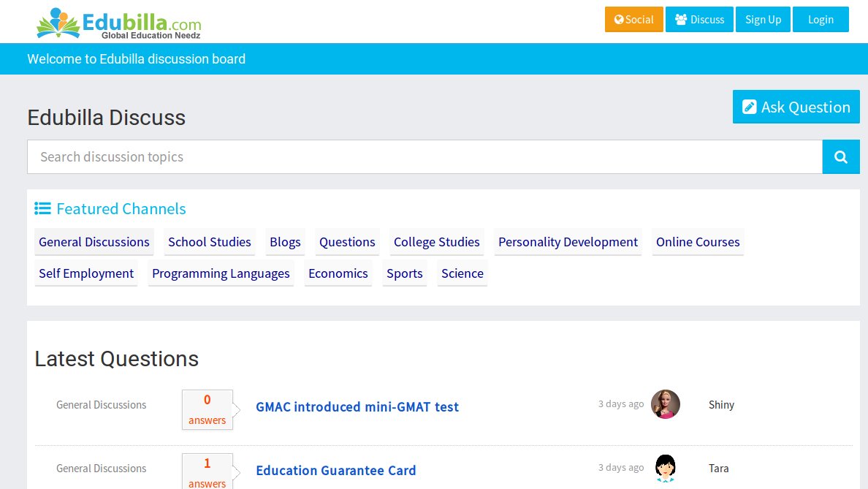This screenshot has height=489, width=868.
Task: Click the 1 answers box
Action: (207, 472)
